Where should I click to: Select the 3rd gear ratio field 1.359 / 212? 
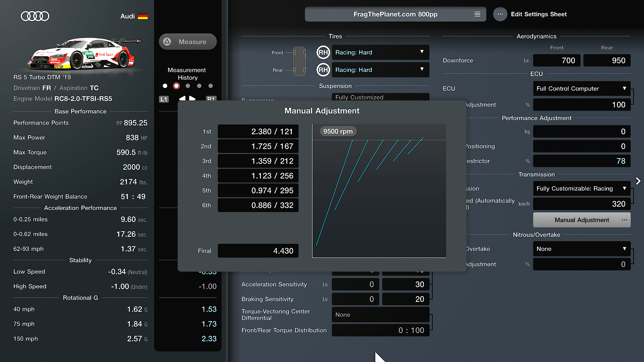click(x=258, y=161)
